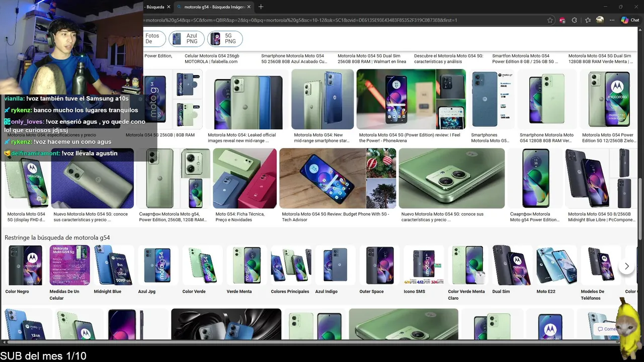Open the Moto E22 related search

(x=556, y=269)
